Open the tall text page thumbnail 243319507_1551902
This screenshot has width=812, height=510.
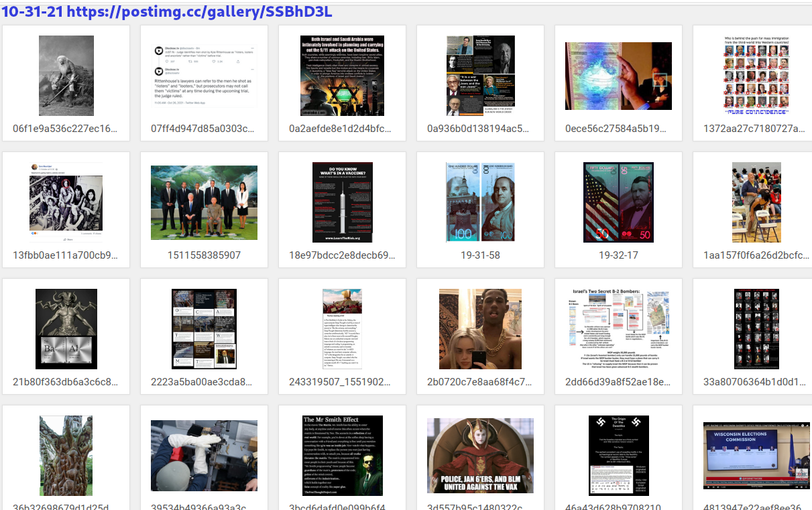click(x=343, y=328)
